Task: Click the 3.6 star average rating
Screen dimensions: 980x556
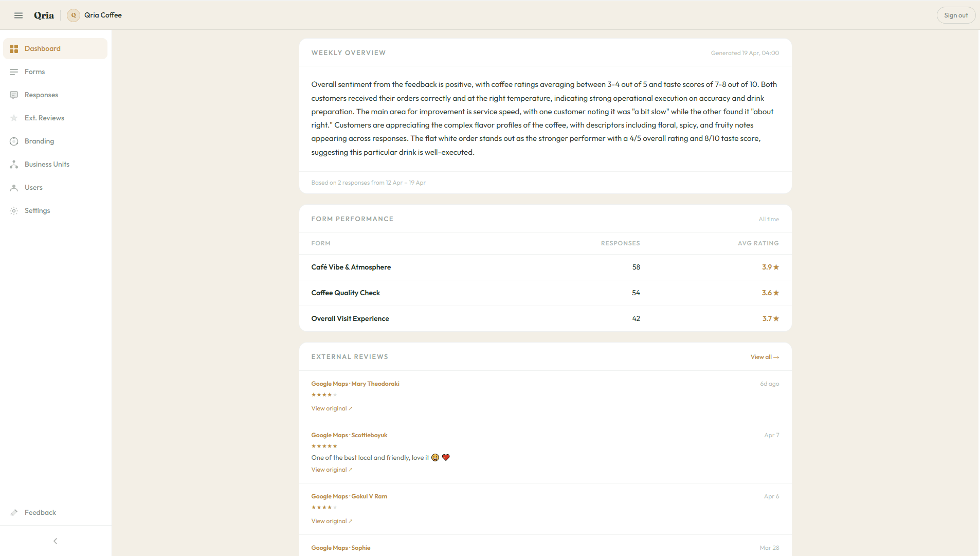Action: pos(770,293)
